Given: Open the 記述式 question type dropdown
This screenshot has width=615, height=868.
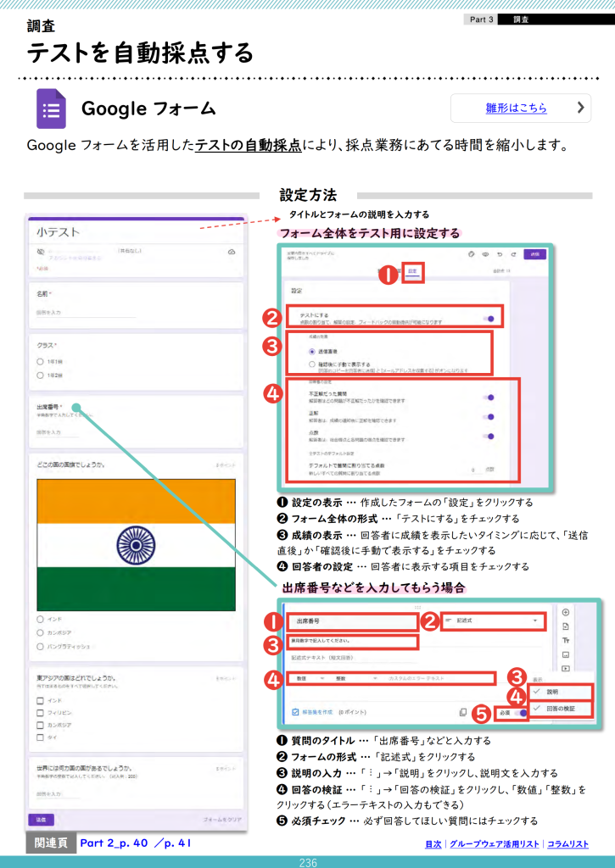Looking at the screenshot, I should click(x=493, y=621).
